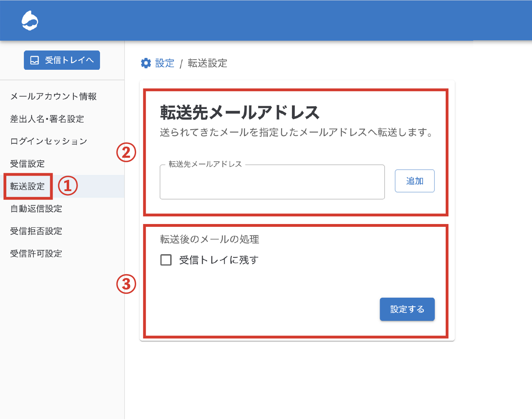
Task: Go to 受信設定 in the sidebar
Action: 27,164
